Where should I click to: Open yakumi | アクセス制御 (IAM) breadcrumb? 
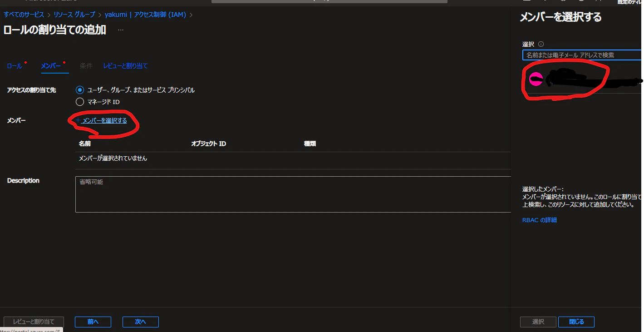[x=145, y=15]
